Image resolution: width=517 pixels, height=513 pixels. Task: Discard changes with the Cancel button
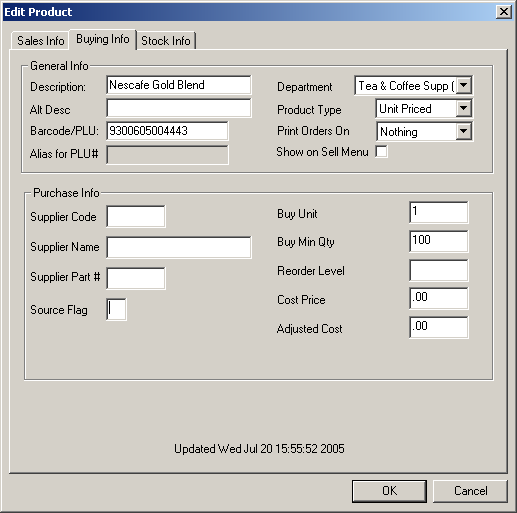click(x=470, y=491)
